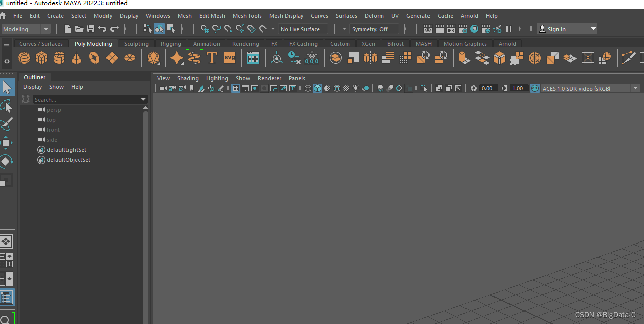Open the Outliner Display menu

33,87
